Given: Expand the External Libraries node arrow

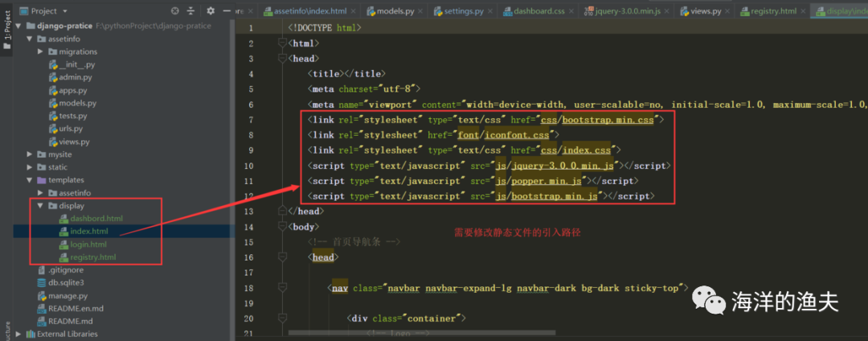Looking at the screenshot, I should 18,334.
